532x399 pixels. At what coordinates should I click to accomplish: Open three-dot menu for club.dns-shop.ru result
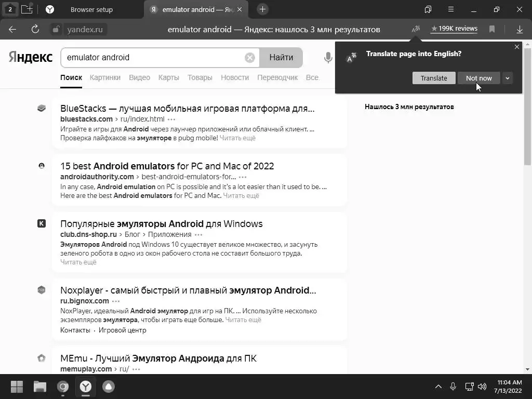[x=198, y=235]
